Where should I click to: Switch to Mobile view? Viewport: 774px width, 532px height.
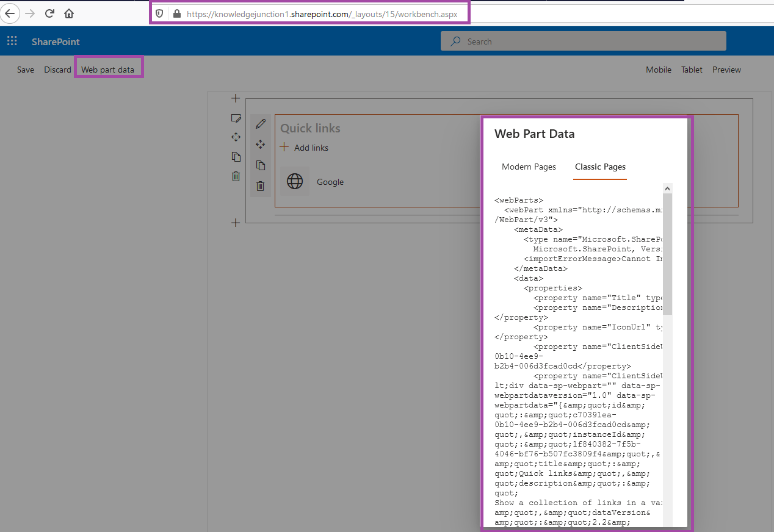(659, 70)
